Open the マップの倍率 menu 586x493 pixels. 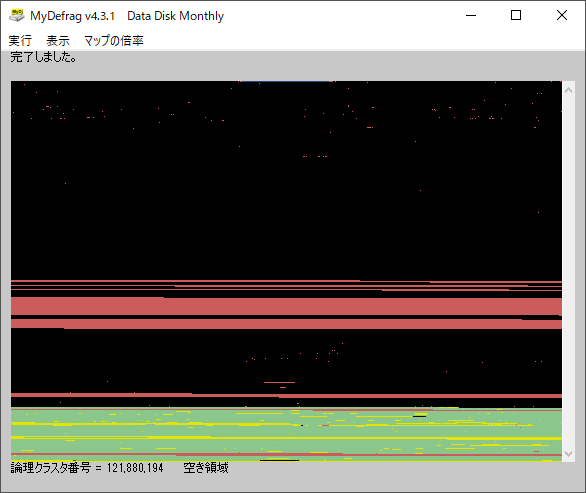coord(114,40)
